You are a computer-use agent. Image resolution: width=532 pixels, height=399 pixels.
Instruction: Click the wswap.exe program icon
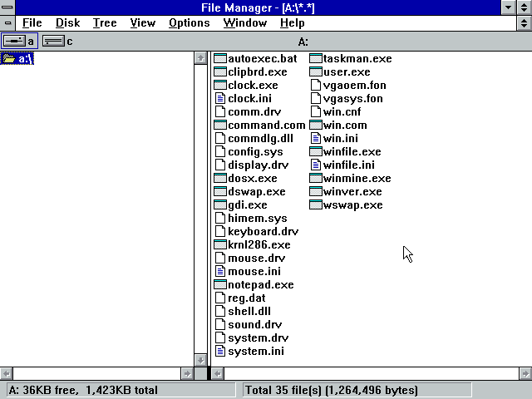(x=316, y=205)
